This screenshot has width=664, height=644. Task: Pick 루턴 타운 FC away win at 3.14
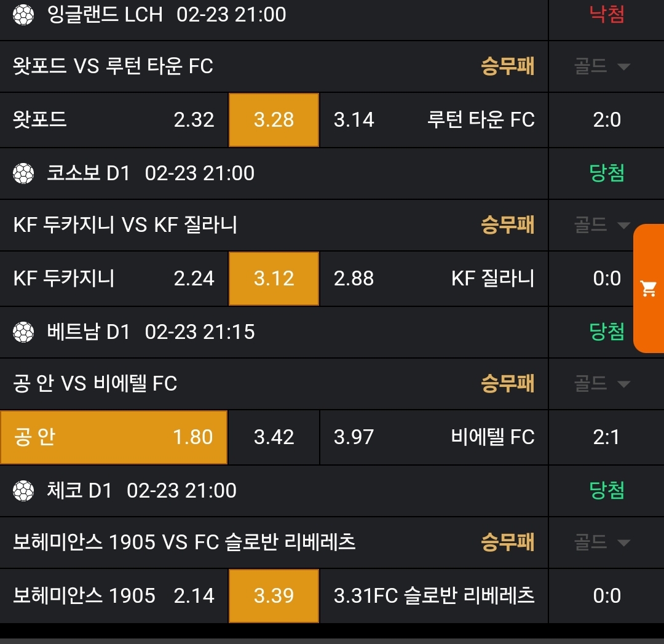[433, 120]
